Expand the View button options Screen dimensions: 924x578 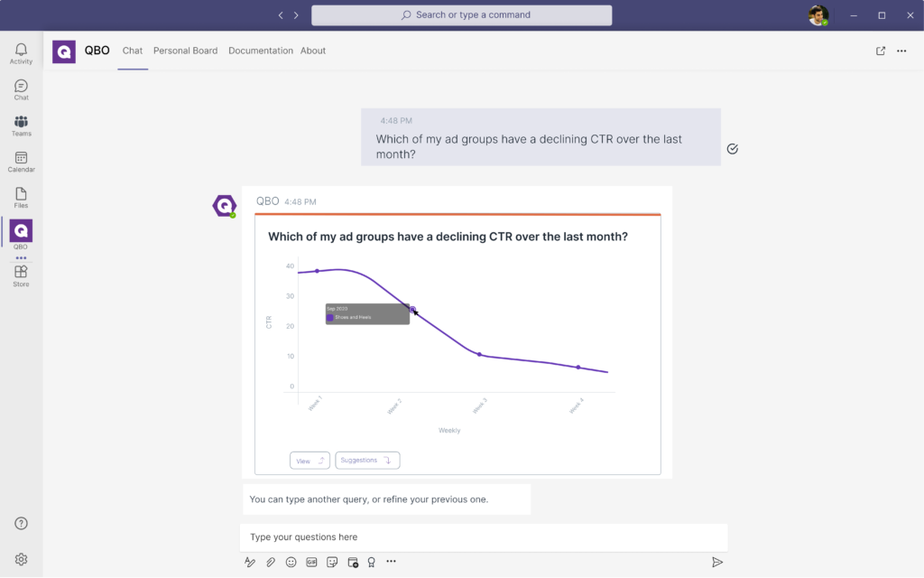(x=310, y=461)
